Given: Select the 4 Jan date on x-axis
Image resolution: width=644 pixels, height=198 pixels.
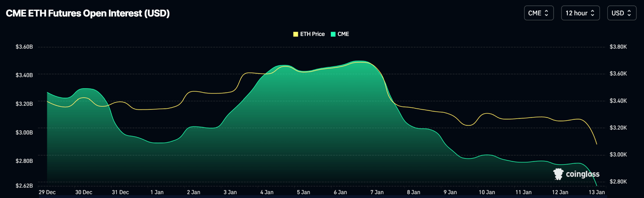Looking at the screenshot, I should tap(267, 192).
